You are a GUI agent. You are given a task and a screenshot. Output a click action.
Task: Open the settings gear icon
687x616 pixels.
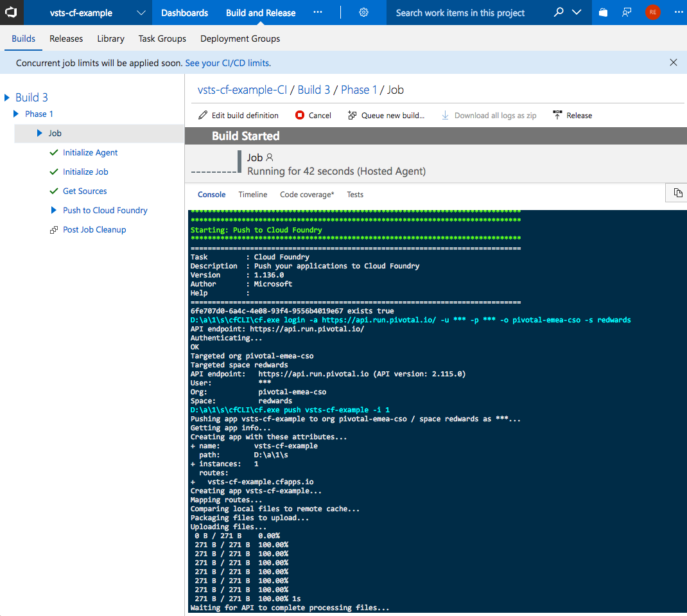pos(363,13)
